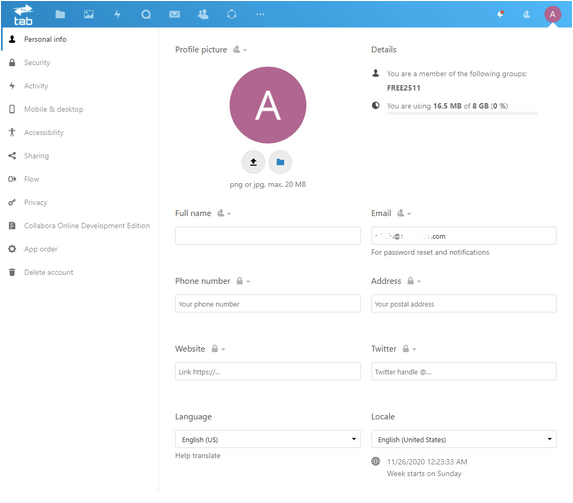
Task: Click the document icon beside Collabora Online
Action: pyautogui.click(x=12, y=226)
